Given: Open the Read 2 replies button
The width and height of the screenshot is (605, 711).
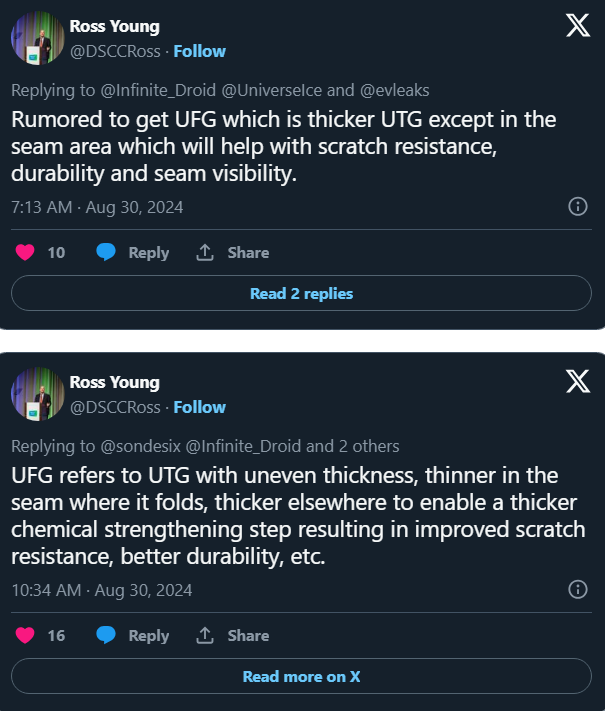Looking at the screenshot, I should coord(301,293).
